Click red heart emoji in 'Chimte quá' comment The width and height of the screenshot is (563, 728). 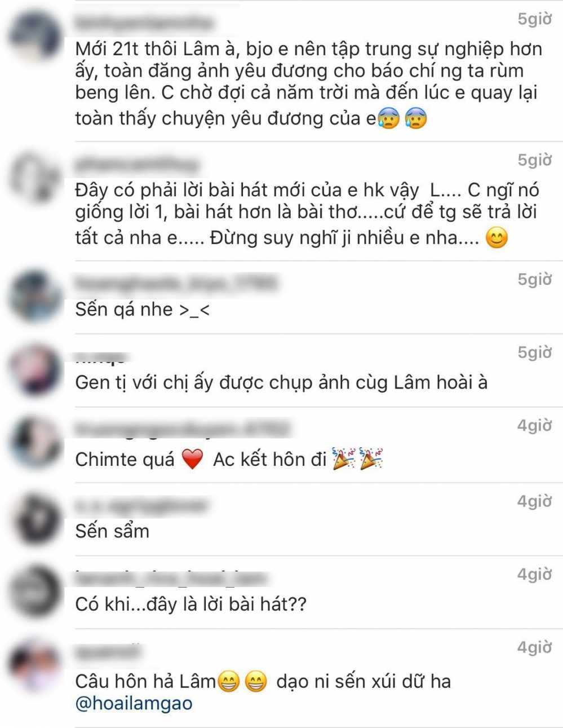192,460
